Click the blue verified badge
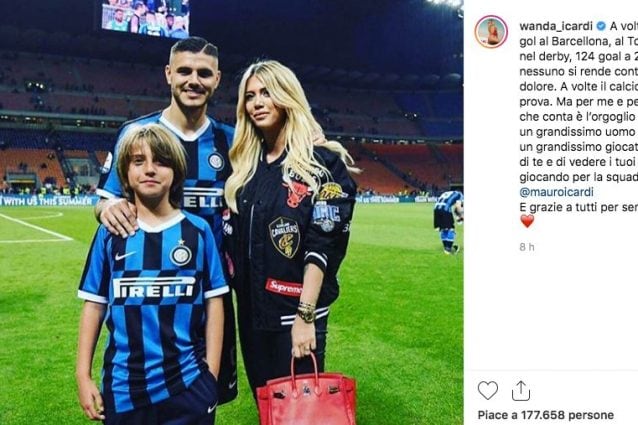 point(601,26)
